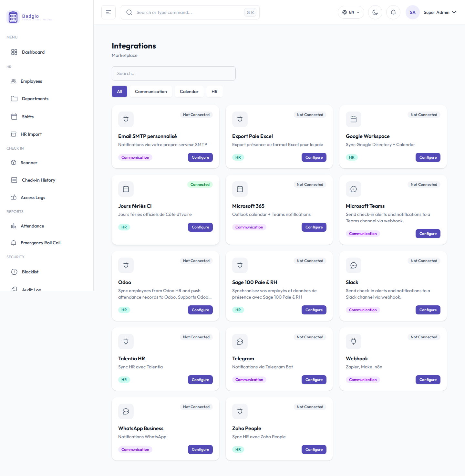Image resolution: width=465 pixels, height=476 pixels.
Task: Open the EN language dropdown
Action: pyautogui.click(x=351, y=12)
